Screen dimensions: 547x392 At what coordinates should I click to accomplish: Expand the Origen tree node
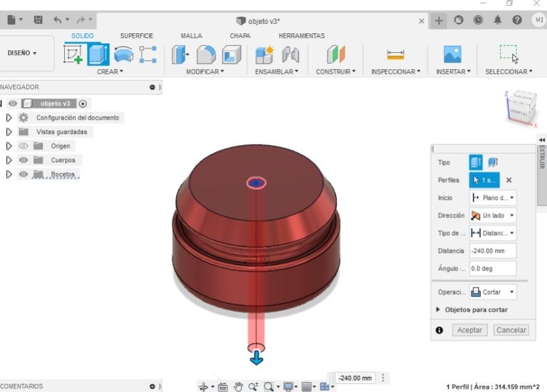click(9, 146)
